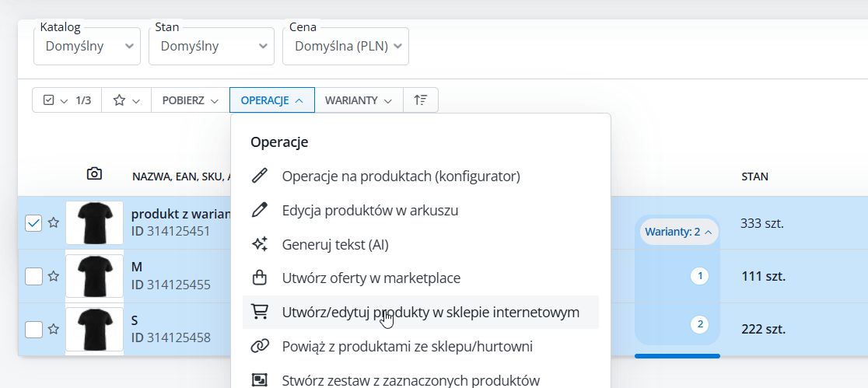Viewport: 868px width, 388px height.
Task: Select the S variant checkbox
Action: (x=33, y=329)
